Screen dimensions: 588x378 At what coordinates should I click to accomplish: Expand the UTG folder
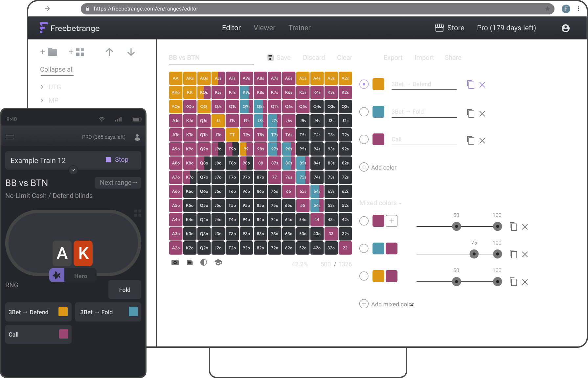point(42,87)
